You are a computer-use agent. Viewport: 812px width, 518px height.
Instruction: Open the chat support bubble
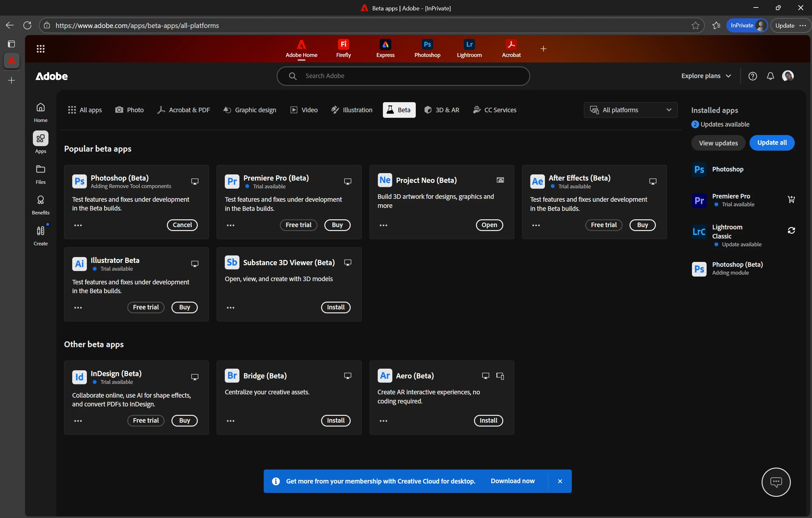click(x=776, y=482)
